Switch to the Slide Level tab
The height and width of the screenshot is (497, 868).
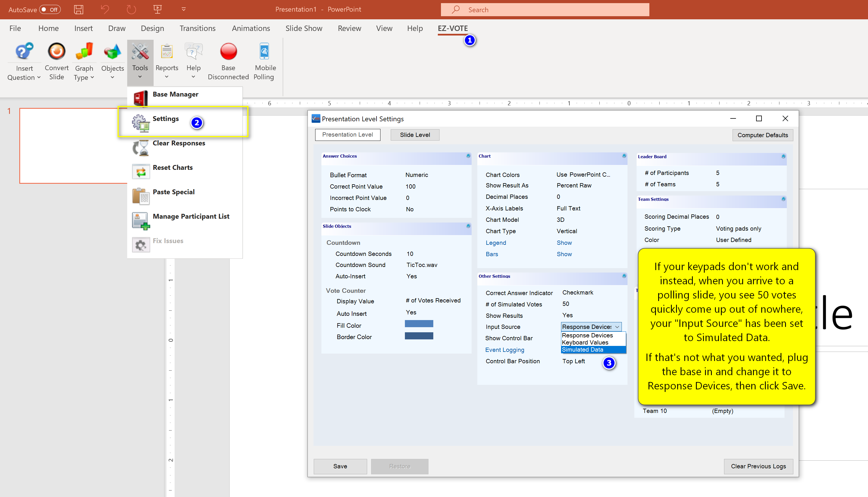[415, 135]
